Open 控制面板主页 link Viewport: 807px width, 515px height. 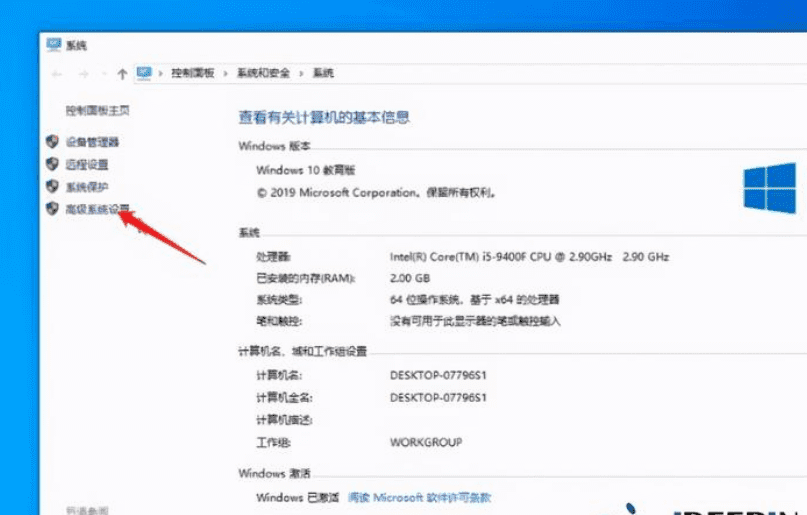point(97,110)
